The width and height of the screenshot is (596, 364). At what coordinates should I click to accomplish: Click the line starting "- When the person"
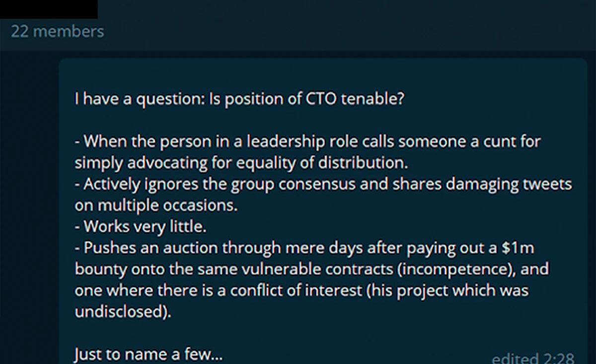[307, 142]
